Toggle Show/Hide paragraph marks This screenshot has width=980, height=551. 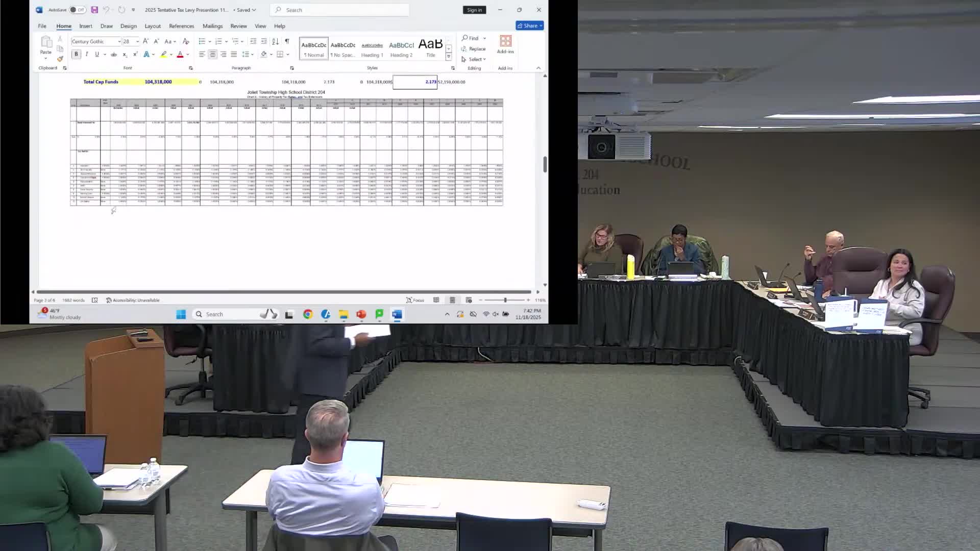287,41
